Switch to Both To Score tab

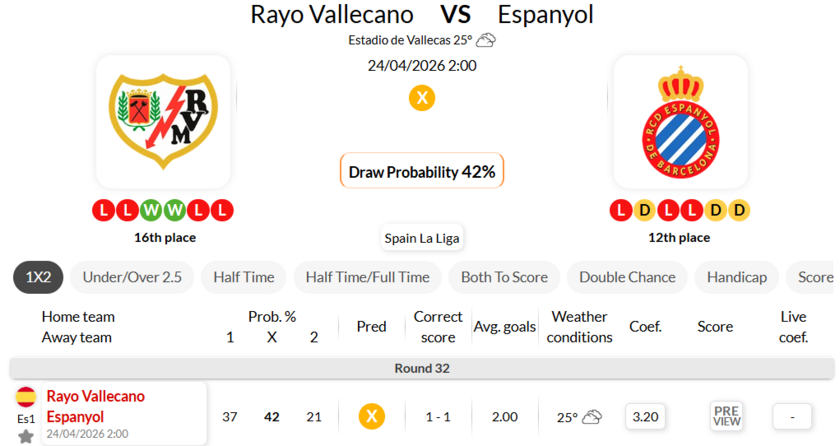click(503, 277)
